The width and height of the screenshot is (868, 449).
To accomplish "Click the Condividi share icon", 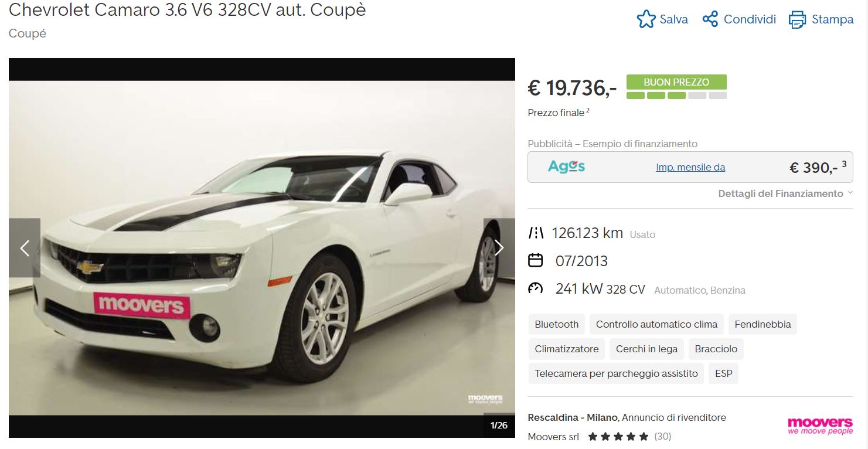I will tap(710, 19).
